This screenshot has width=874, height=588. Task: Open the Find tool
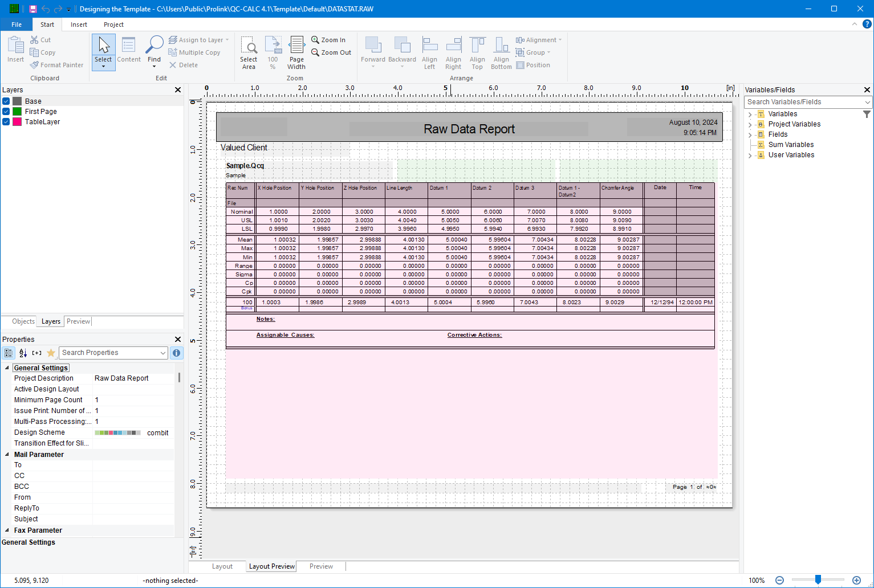tap(154, 51)
